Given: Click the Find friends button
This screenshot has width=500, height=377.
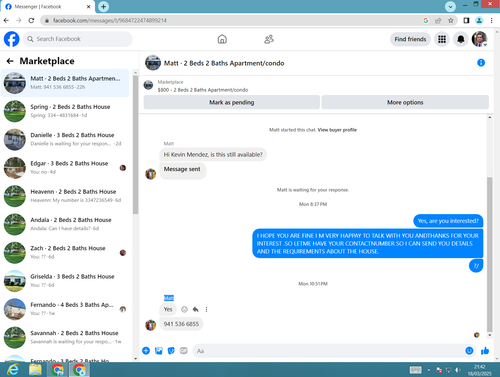Looking at the screenshot, I should tap(410, 39).
